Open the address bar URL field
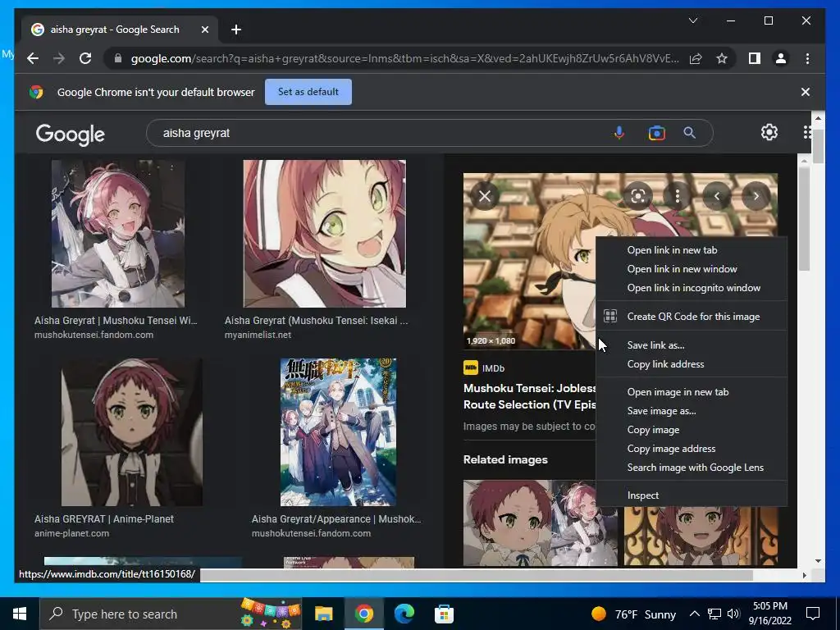 404,58
